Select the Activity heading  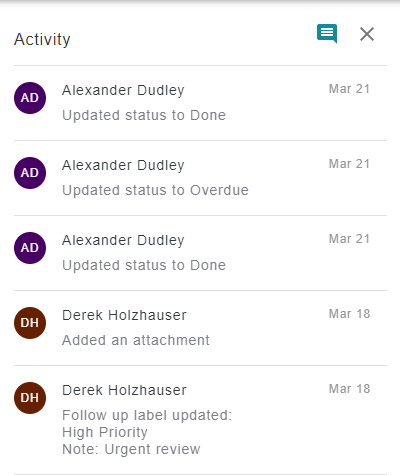[42, 40]
